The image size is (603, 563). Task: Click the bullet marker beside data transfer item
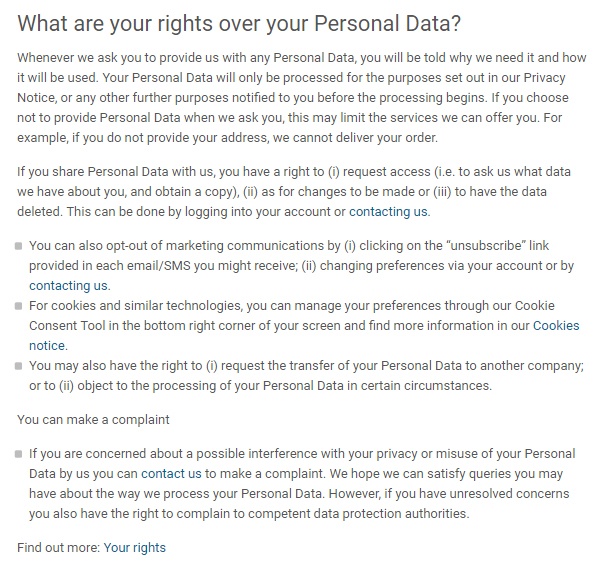[18, 366]
